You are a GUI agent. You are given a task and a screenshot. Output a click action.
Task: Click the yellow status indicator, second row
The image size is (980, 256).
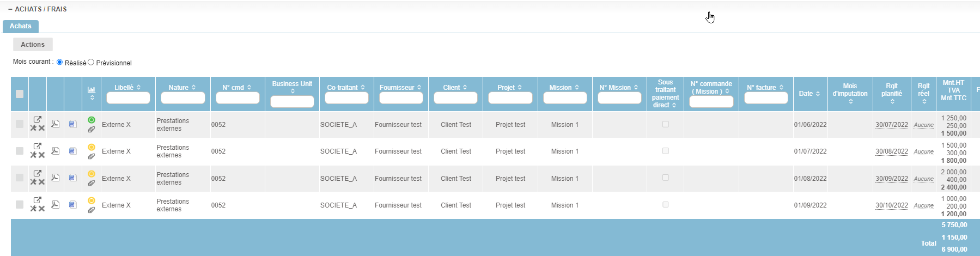tap(91, 147)
